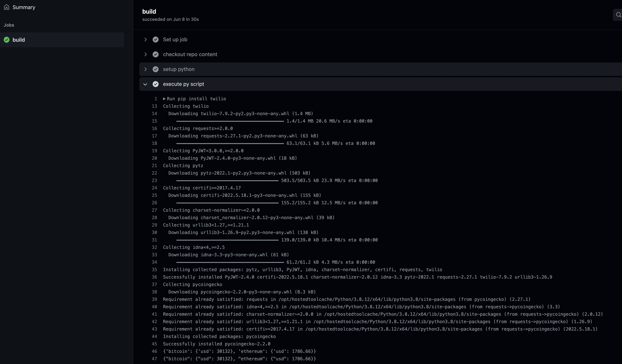Click log line number 45
Image resolution: width=622 pixels, height=364 pixels.
[x=154, y=344]
